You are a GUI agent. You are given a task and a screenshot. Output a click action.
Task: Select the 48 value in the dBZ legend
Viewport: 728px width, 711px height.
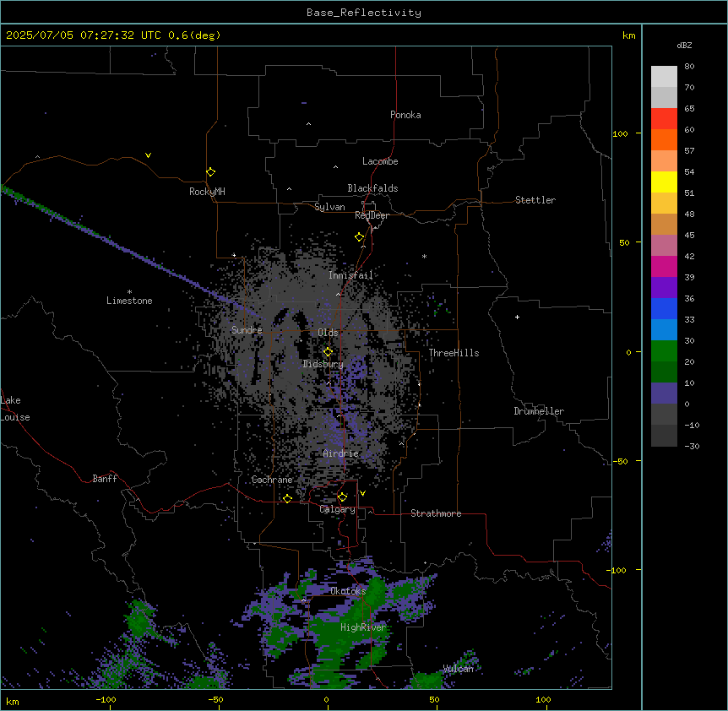coord(689,214)
